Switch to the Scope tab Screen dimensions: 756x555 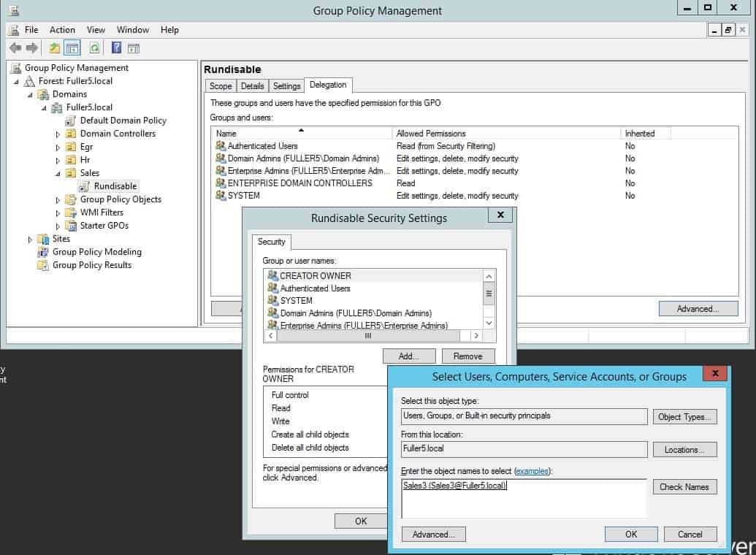tap(221, 86)
